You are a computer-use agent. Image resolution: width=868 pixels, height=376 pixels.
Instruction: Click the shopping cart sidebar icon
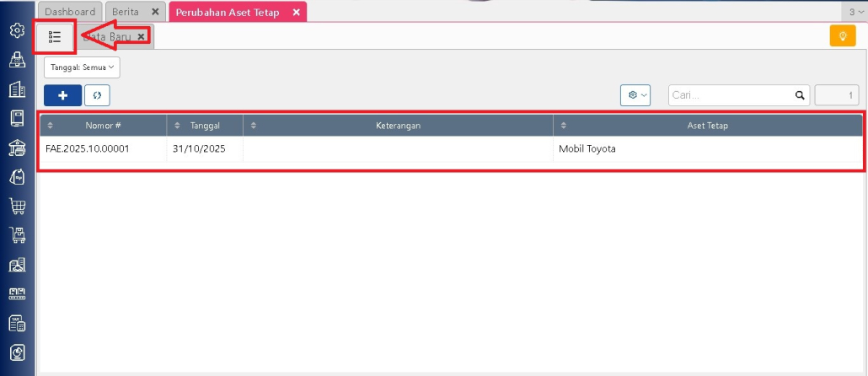17,207
